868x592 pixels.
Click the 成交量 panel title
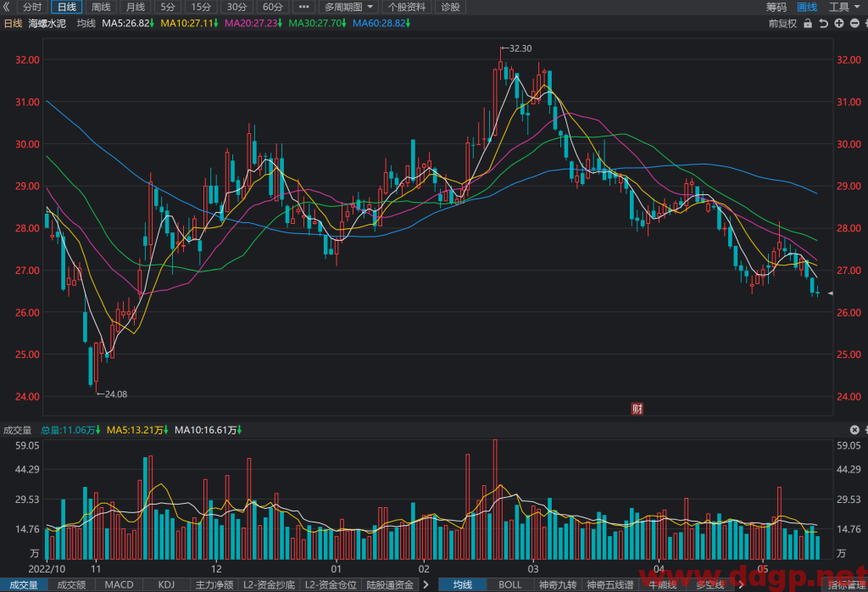[17, 430]
